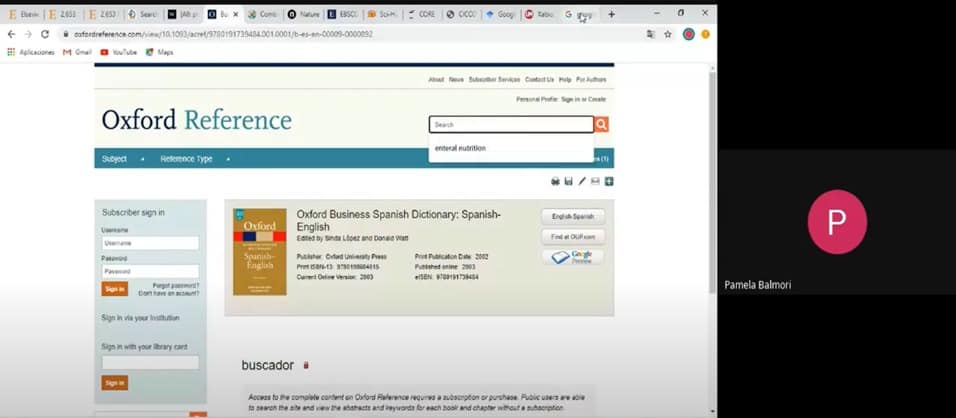Open the Contact Us link
This screenshot has height=418, width=956.
(x=540, y=80)
